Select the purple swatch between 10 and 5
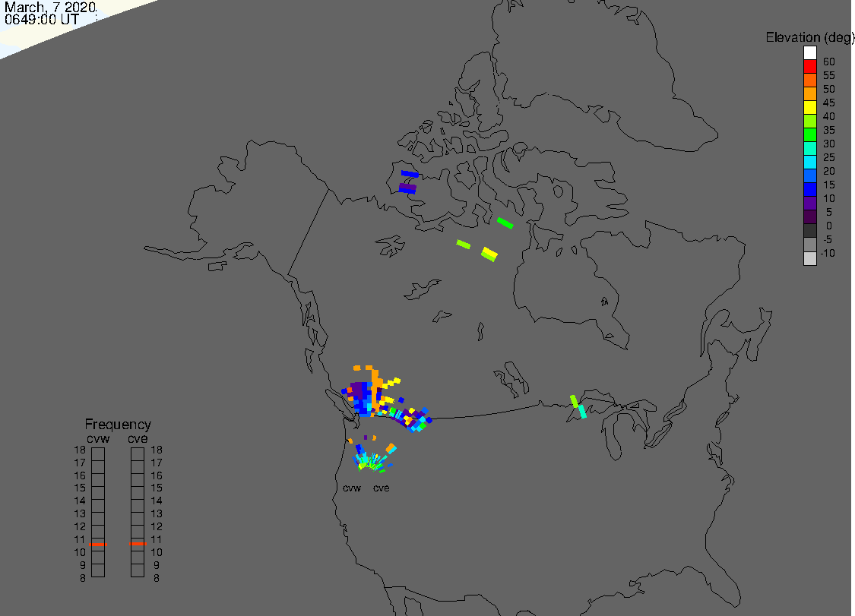855x616 pixels. point(809,203)
